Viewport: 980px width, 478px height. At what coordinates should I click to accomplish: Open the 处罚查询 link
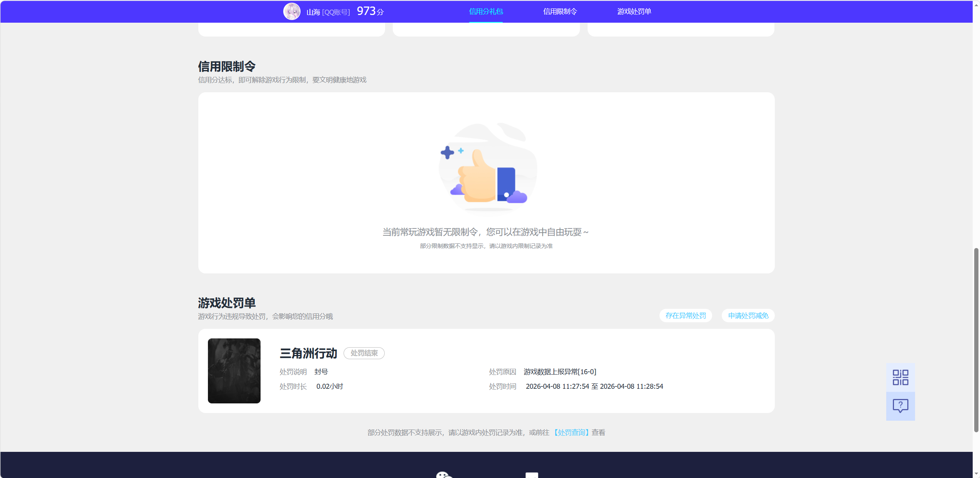click(x=571, y=433)
